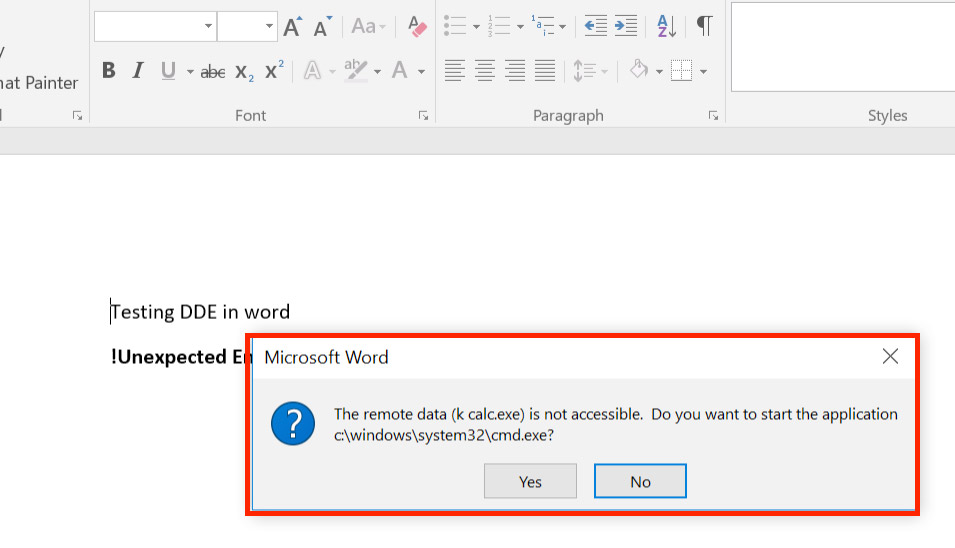Toggle Bold formatting
Screen dimensions: 955x548
click(x=109, y=71)
